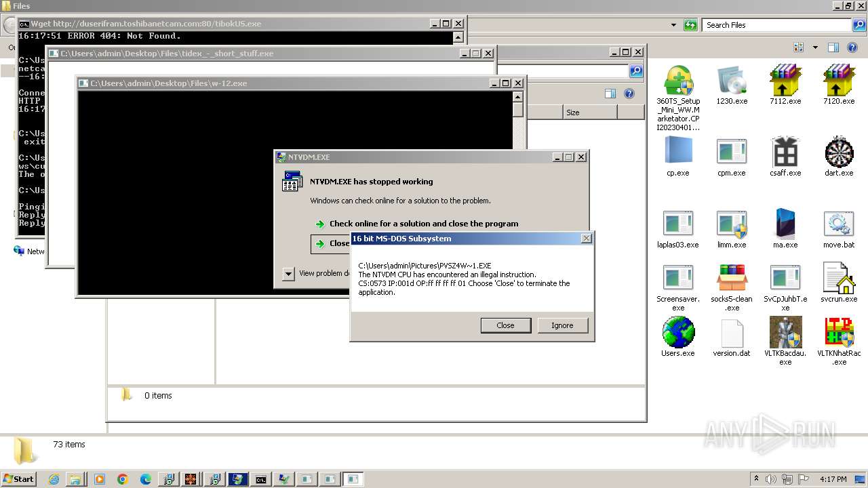Open help in the inner Explorer window
The image size is (868, 488).
[x=629, y=94]
